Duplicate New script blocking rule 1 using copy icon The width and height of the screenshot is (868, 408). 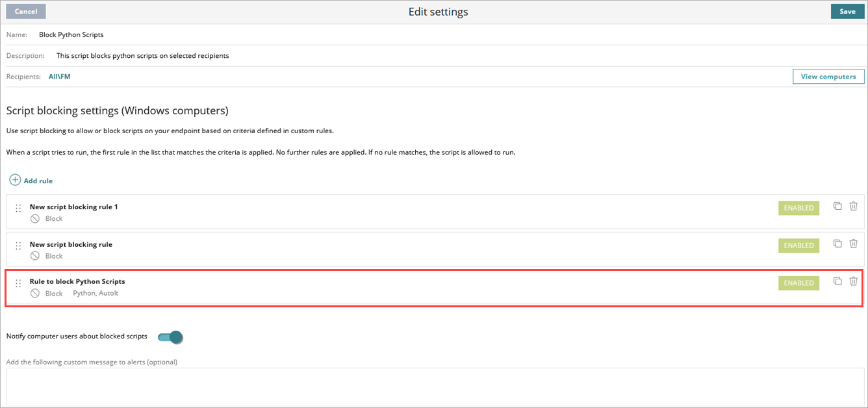[x=837, y=206]
